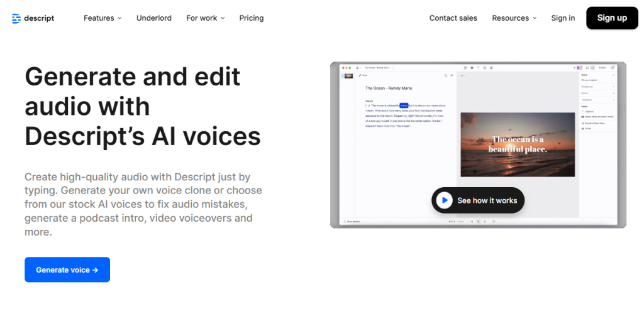This screenshot has height=309, width=644.
Task: Go to the Underlord page
Action: tap(154, 18)
